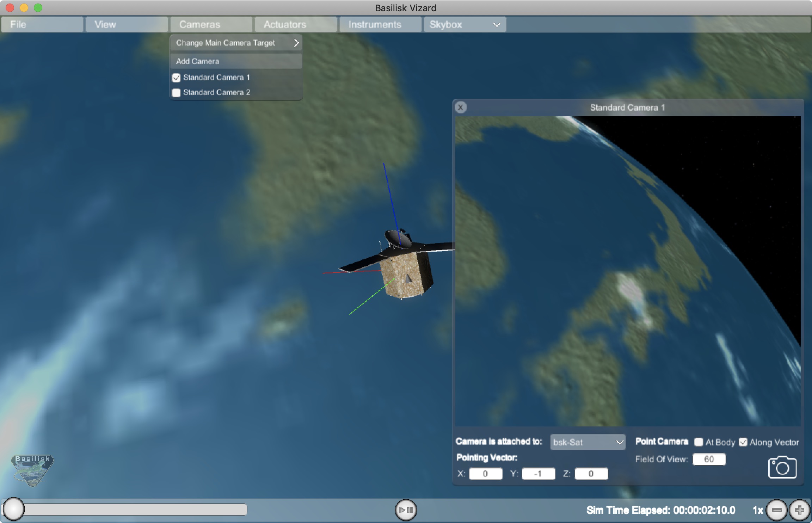The height and width of the screenshot is (523, 812).
Task: Close the Standard Camera 1 panel
Action: [460, 107]
